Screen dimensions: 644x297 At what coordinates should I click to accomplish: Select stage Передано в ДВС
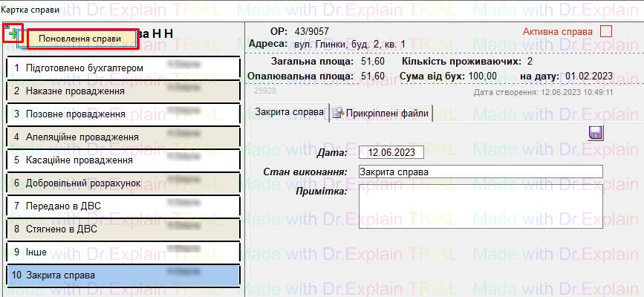point(123,206)
